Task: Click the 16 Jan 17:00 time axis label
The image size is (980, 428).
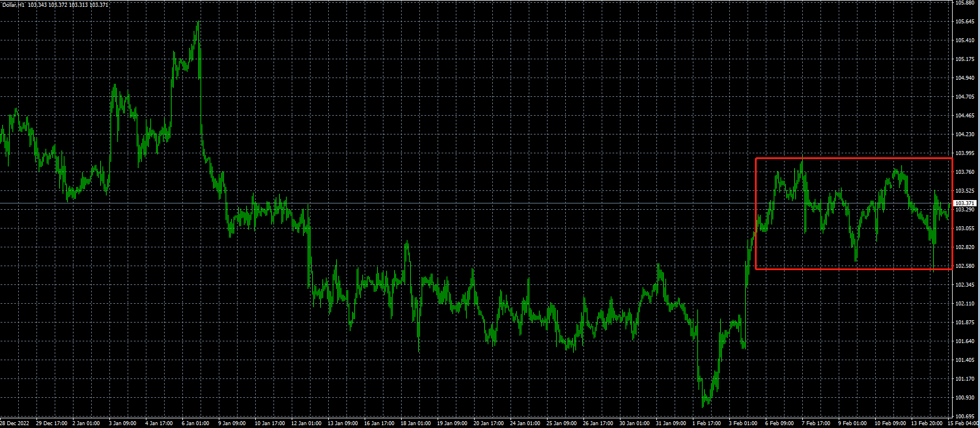Action: 379,423
